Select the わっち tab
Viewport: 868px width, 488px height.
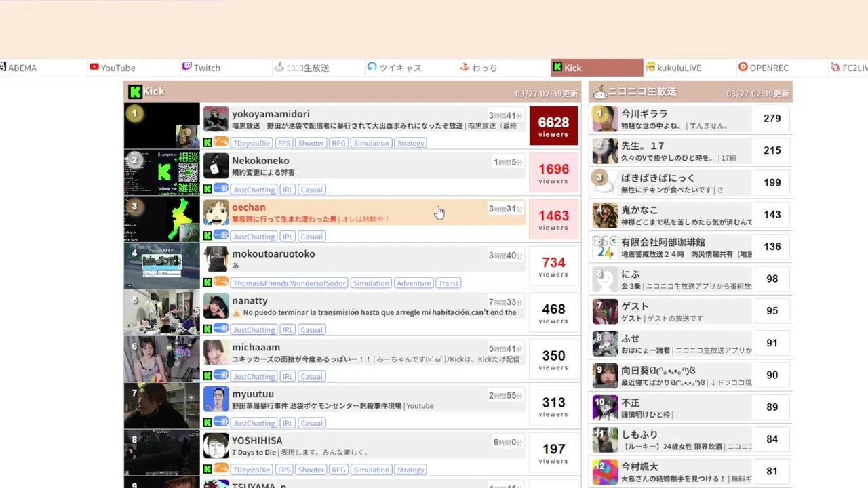coord(505,68)
